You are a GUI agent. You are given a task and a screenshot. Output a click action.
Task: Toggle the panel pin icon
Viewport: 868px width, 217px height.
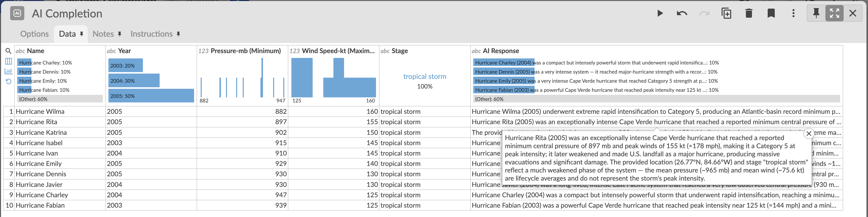(x=816, y=13)
